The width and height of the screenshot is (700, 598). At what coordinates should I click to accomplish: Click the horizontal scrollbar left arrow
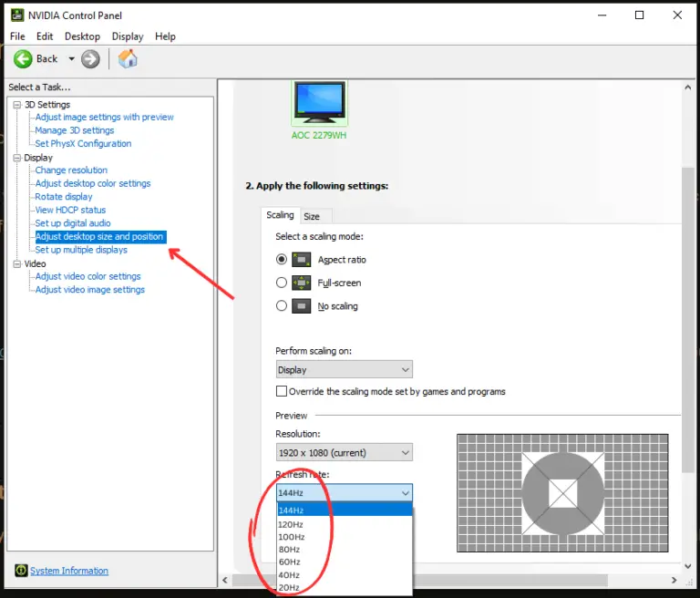(x=225, y=580)
